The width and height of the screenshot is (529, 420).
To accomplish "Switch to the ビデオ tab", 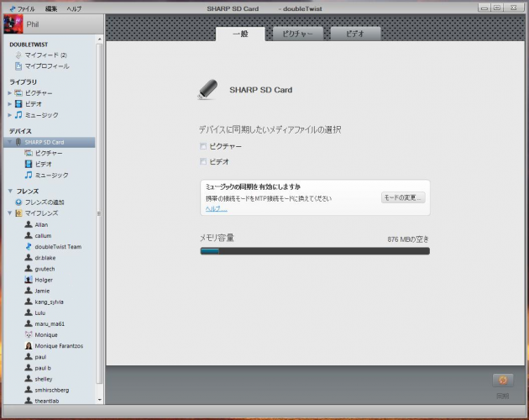I will click(x=355, y=34).
